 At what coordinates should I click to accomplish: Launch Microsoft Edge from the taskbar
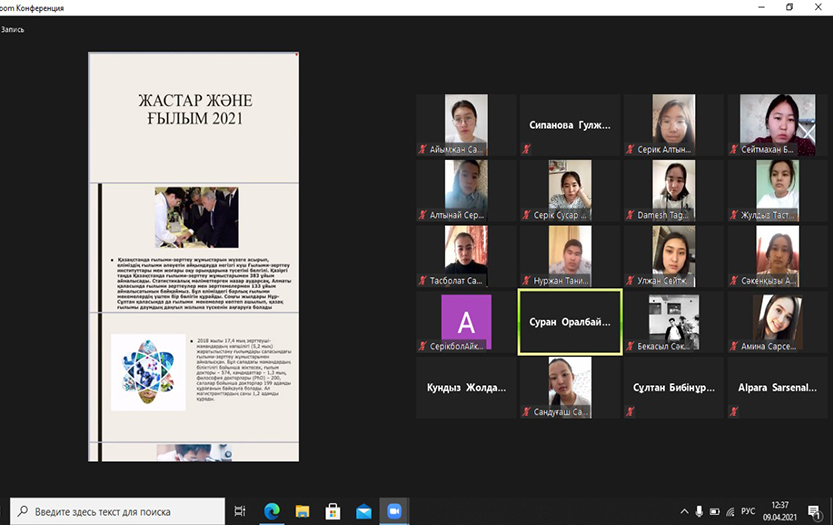click(x=271, y=511)
